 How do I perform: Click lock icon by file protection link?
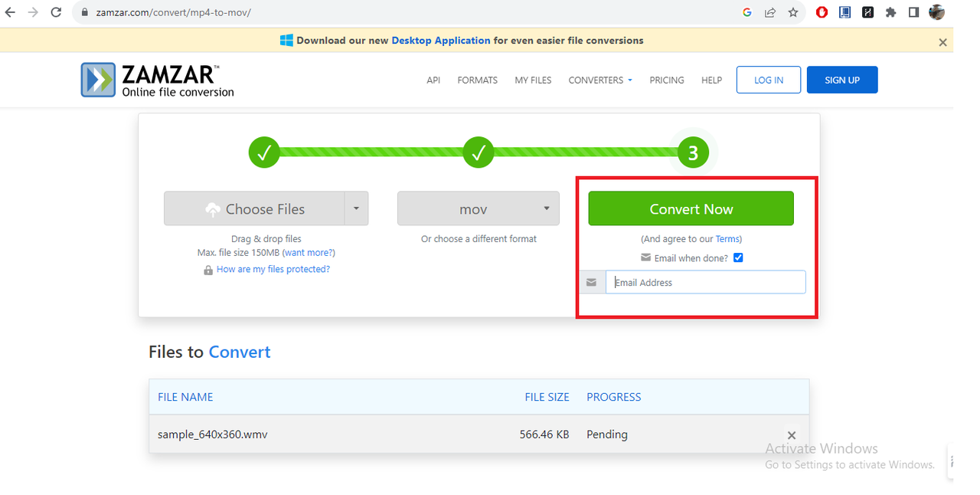(x=208, y=270)
